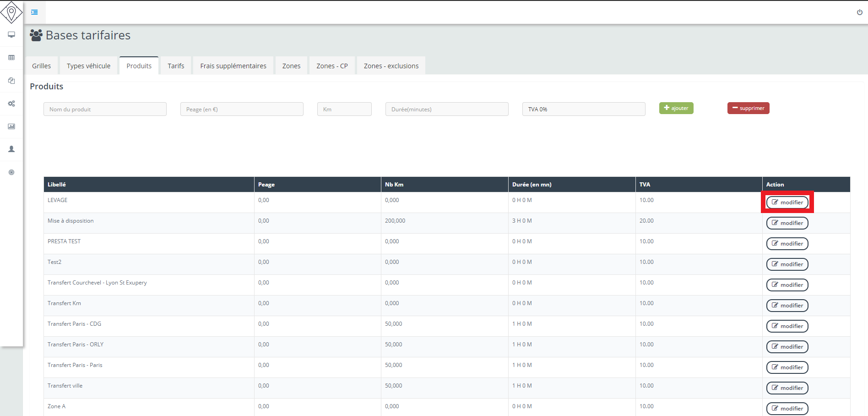Click the target circle sidebar icon
This screenshot has height=416, width=868.
click(11, 172)
